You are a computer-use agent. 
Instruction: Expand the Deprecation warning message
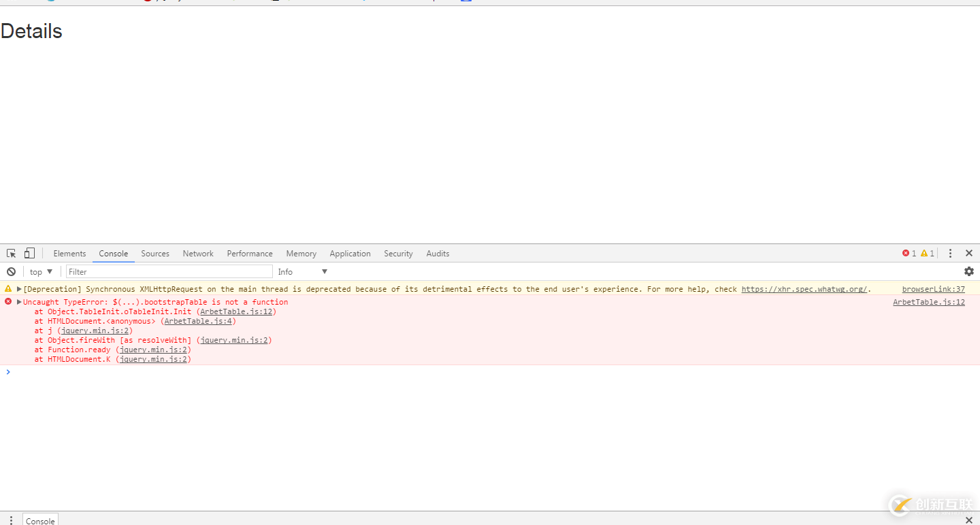tap(19, 289)
